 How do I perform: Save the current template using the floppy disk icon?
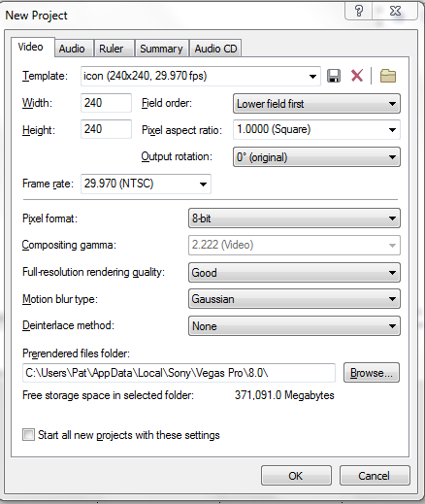334,76
